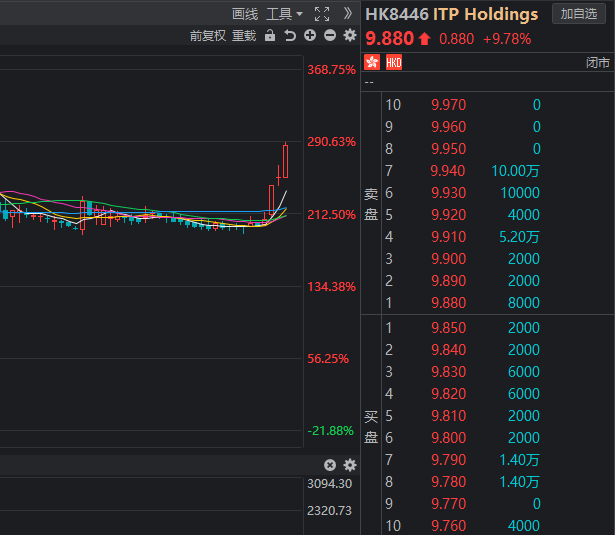Select ask price 9.920
The height and width of the screenshot is (535, 615).
449,215
